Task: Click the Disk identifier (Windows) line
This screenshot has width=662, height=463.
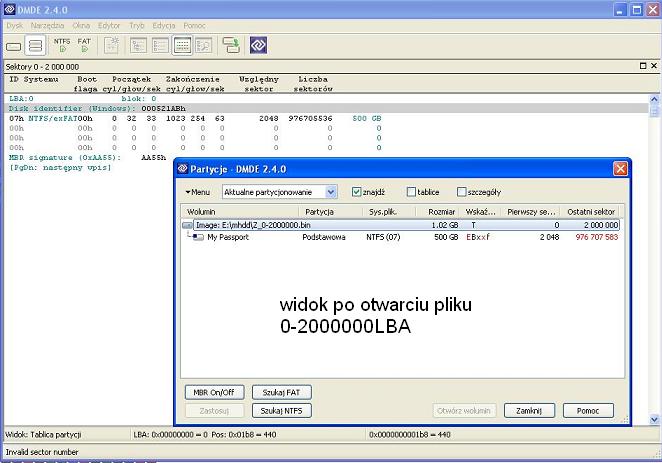Action: tap(97, 108)
